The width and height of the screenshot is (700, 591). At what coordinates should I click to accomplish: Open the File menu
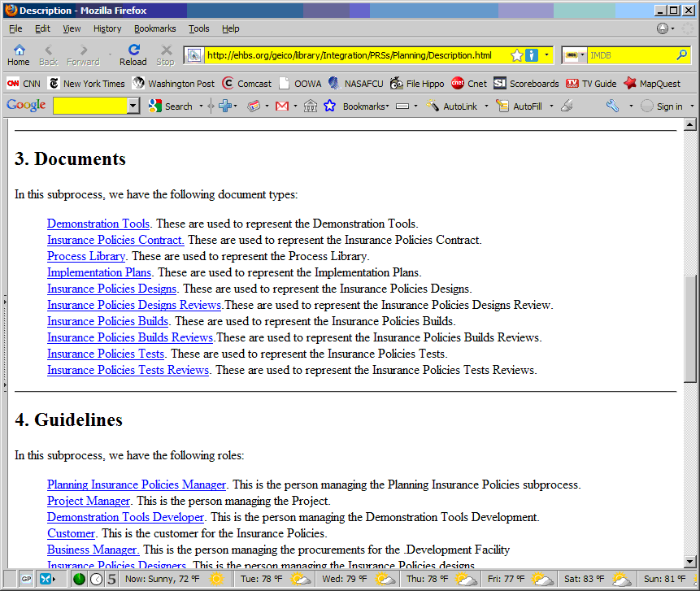[x=15, y=28]
